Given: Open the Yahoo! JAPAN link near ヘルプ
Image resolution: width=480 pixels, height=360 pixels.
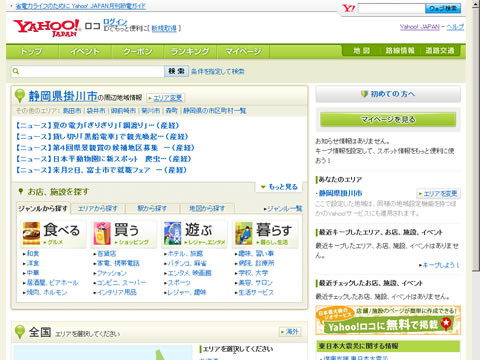Looking at the screenshot, I should point(420,27).
